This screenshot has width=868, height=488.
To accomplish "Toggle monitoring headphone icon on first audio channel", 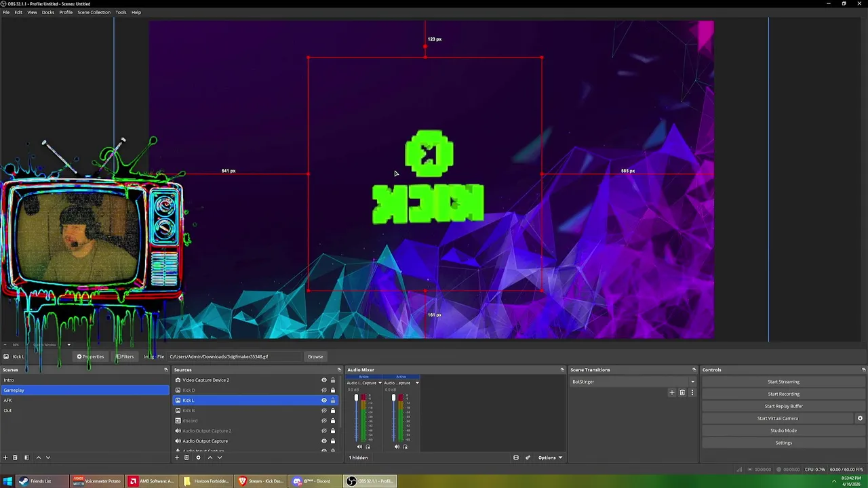I will pyautogui.click(x=368, y=447).
